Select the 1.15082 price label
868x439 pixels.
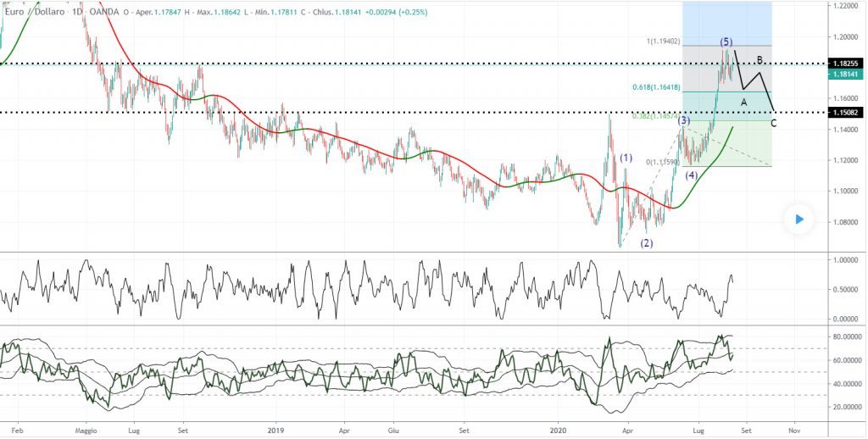tap(847, 113)
